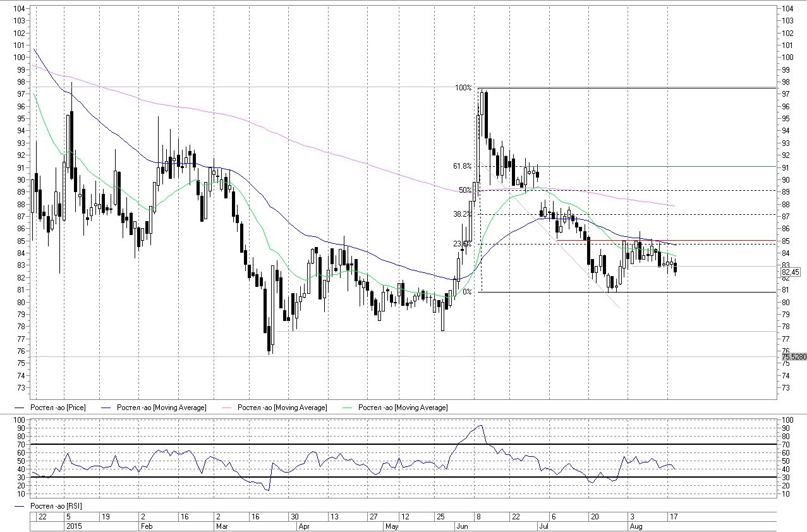
Task: Select the blue Moving Average legend label
Action: pos(161,408)
